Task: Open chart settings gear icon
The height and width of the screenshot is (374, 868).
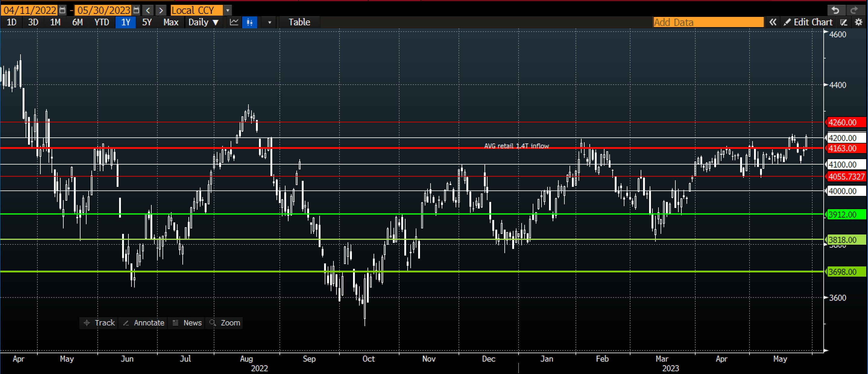Action: 859,22
